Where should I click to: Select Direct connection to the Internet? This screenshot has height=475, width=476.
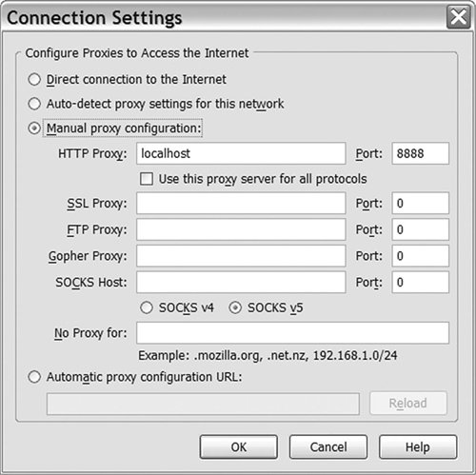34,79
